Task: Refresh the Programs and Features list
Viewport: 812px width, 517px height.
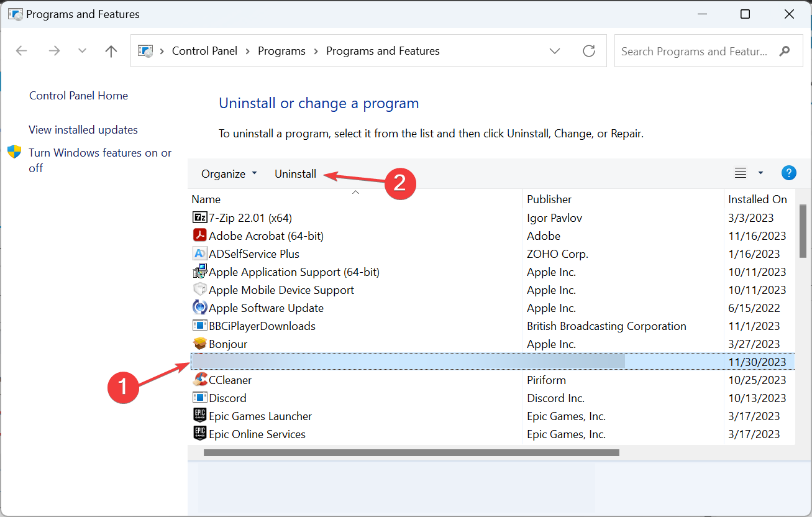Action: coord(589,51)
